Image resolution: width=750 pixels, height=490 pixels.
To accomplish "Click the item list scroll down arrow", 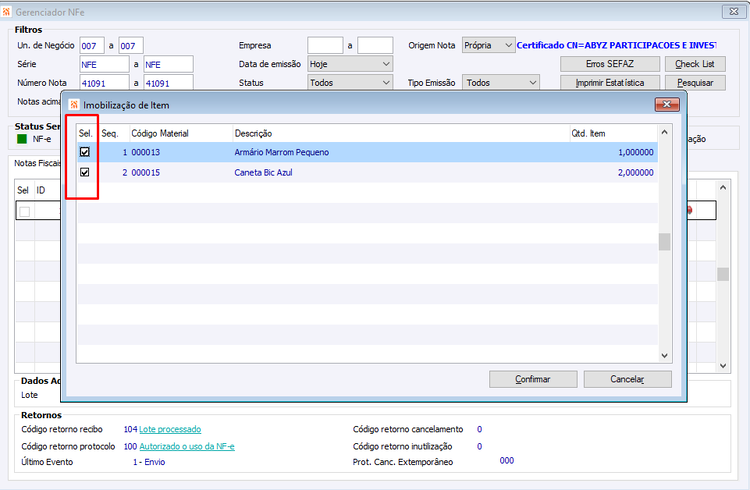I will [664, 356].
